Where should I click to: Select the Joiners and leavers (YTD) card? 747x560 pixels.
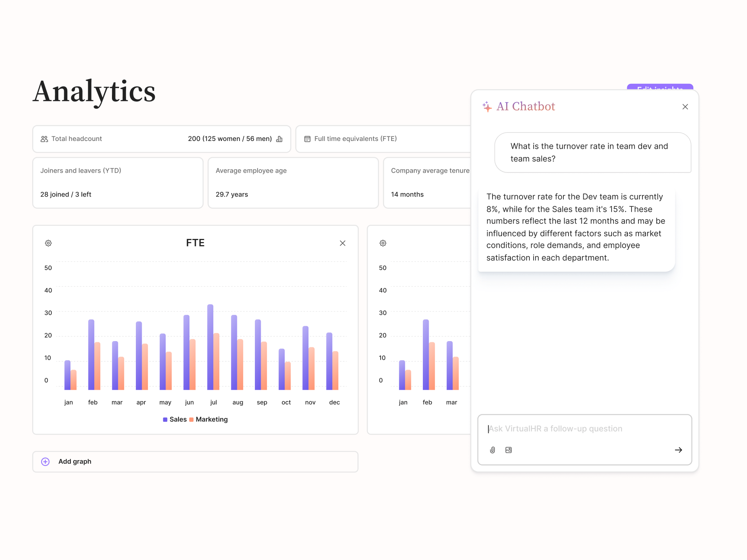click(117, 183)
